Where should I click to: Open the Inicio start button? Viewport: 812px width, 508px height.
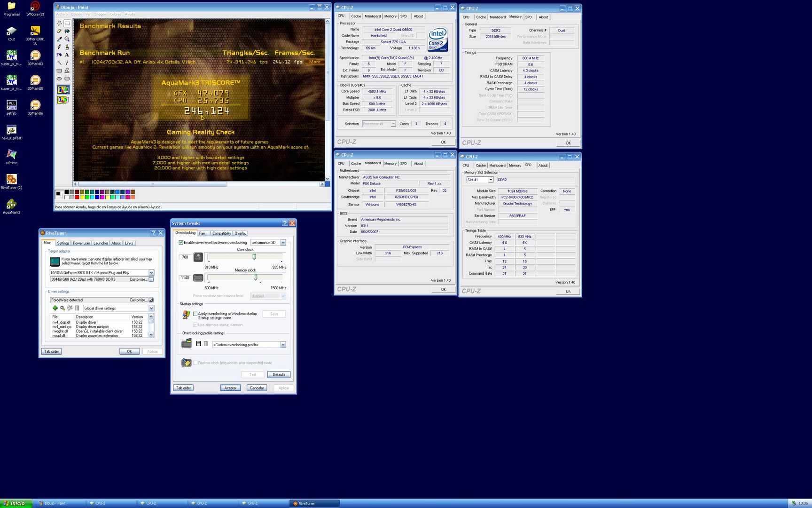tap(16, 503)
